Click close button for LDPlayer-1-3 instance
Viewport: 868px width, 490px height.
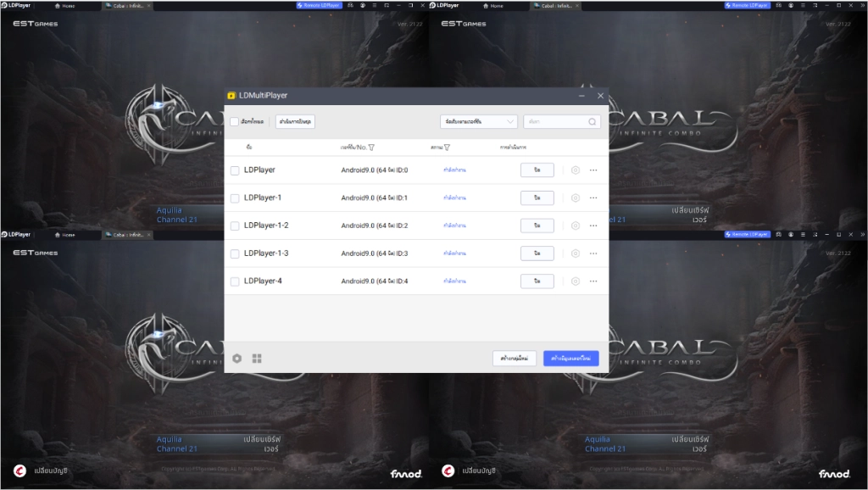(x=537, y=253)
